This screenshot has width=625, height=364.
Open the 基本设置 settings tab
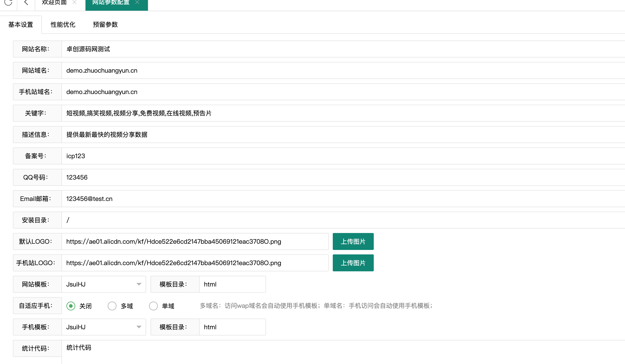[x=21, y=25]
